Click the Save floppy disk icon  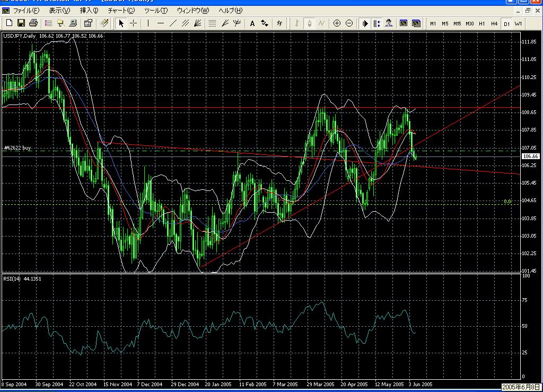click(x=21, y=23)
